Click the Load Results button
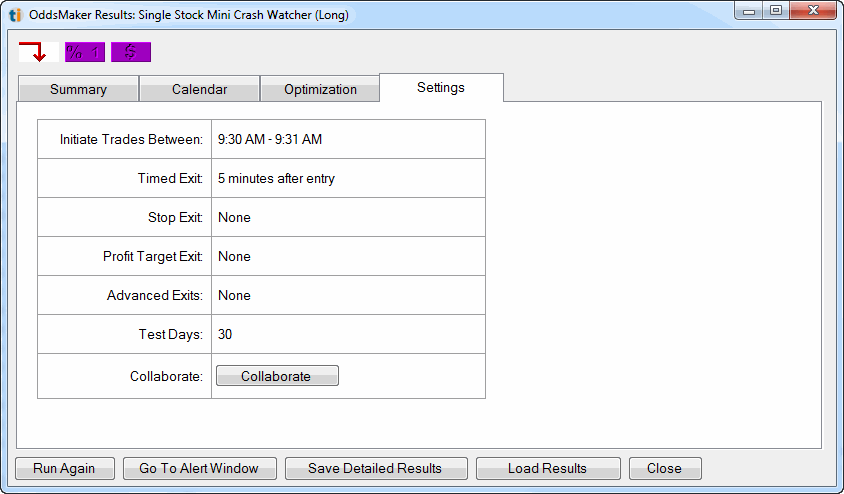Image resolution: width=844 pixels, height=494 pixels. point(547,468)
